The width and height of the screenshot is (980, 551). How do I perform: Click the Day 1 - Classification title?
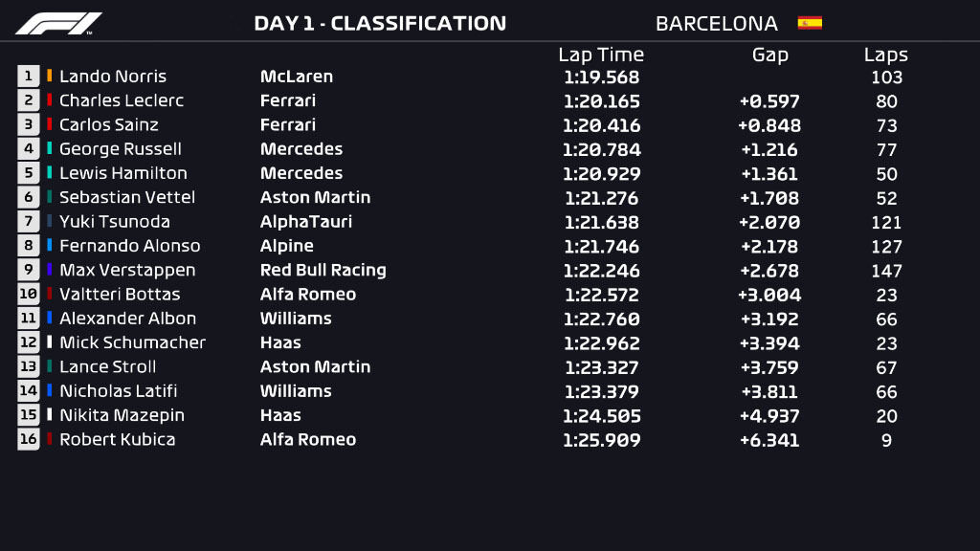tap(380, 23)
